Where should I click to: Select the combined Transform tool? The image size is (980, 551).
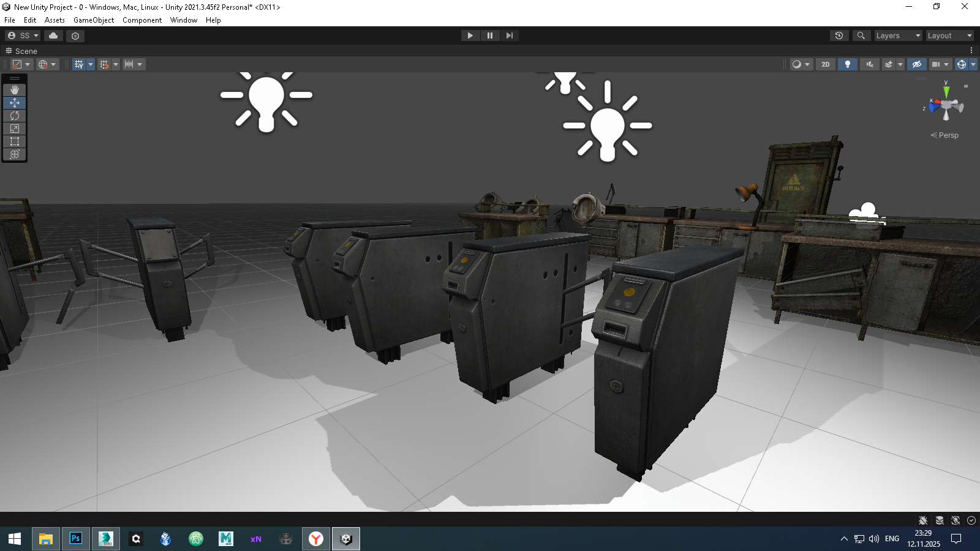(15, 154)
